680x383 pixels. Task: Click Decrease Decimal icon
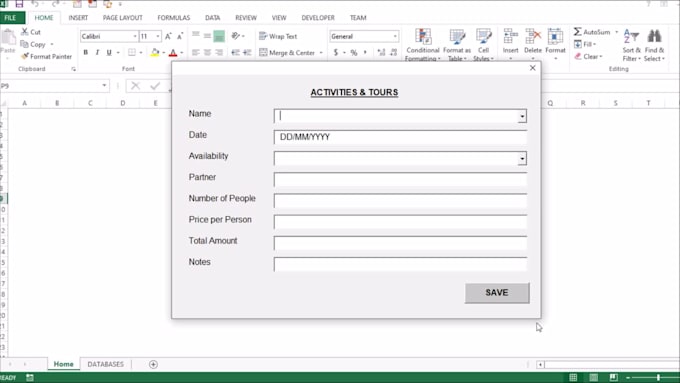(x=393, y=52)
